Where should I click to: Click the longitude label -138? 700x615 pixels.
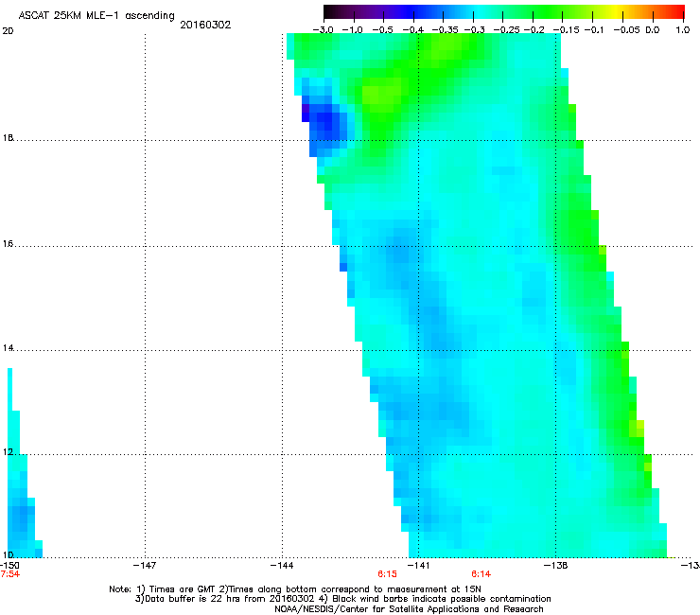556,566
